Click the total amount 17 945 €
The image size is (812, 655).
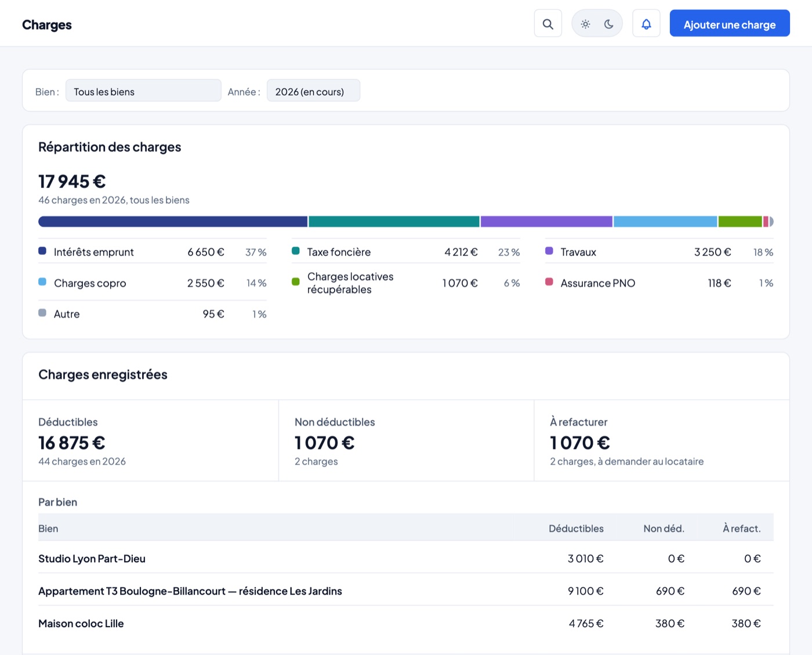pos(72,182)
